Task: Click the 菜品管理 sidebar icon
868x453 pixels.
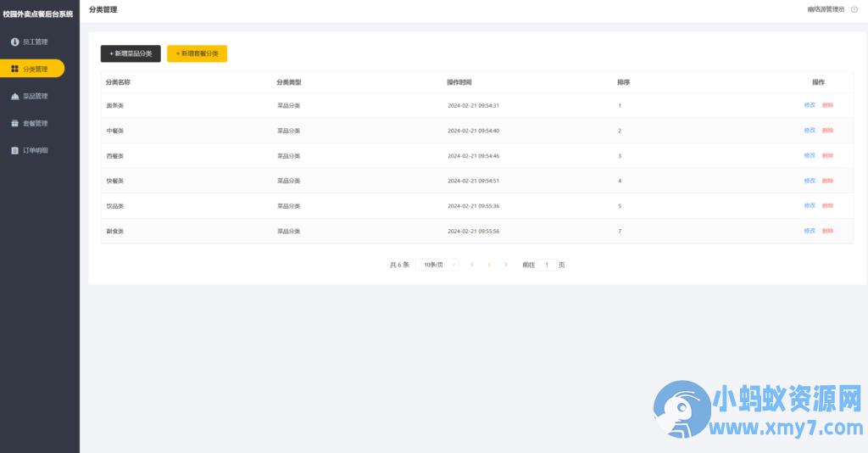Action: click(15, 97)
